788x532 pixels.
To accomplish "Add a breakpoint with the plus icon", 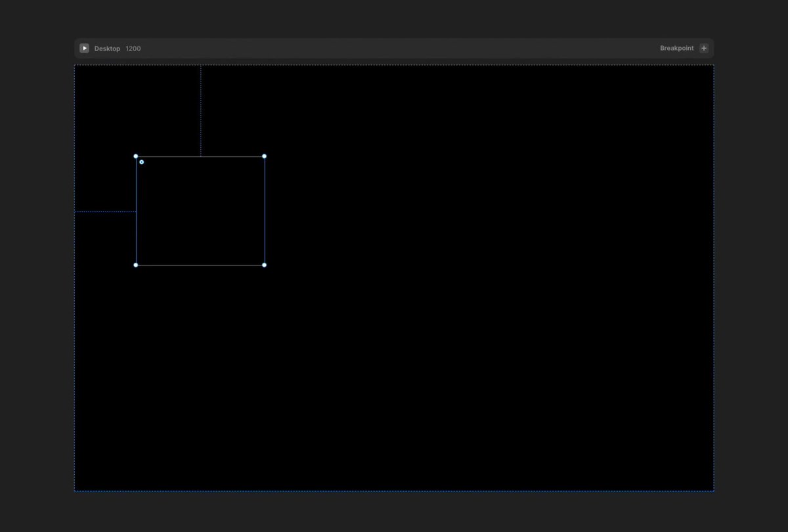I will tap(704, 48).
